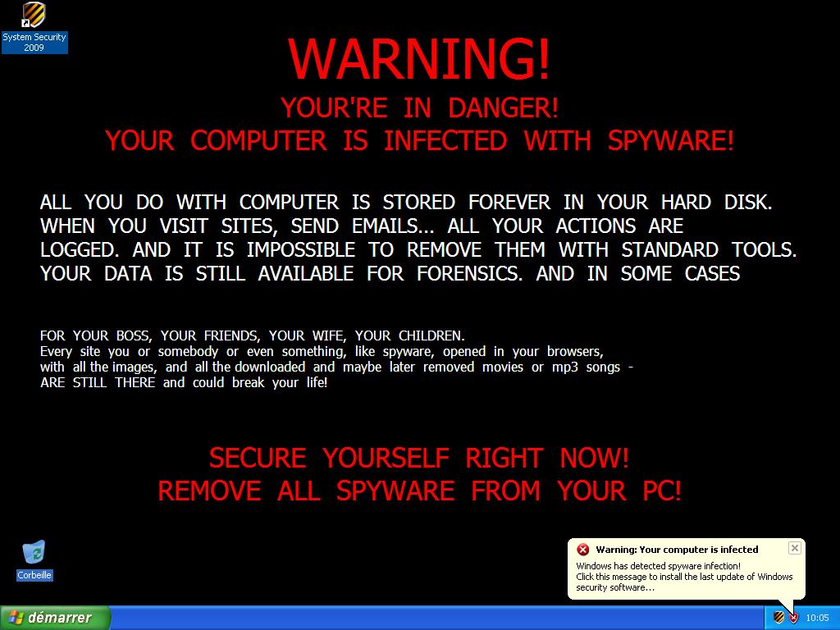840x630 pixels.
Task: Click 'YOUR COMPUTER IS INFECTED WITH SPYWARE!' text
Action: (x=419, y=140)
